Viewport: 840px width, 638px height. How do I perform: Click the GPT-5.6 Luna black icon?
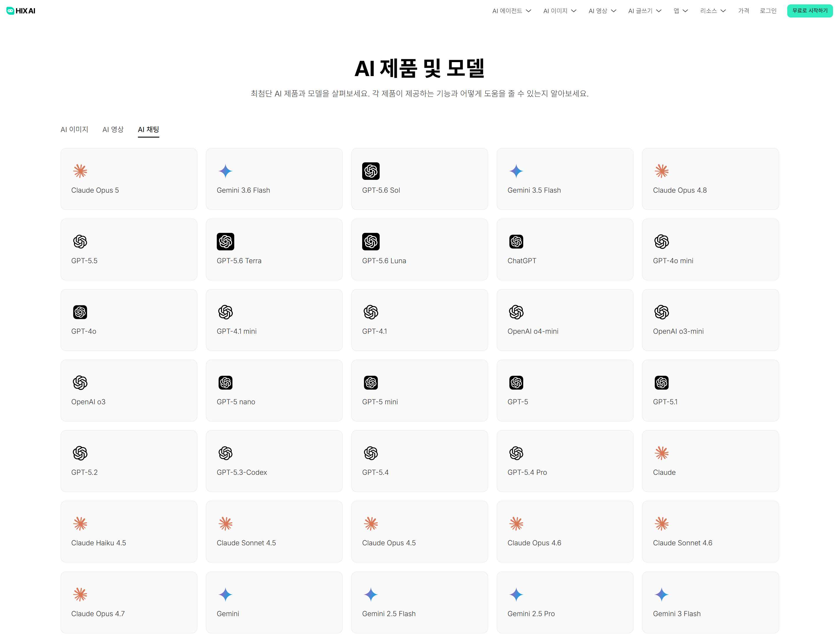coord(371,242)
